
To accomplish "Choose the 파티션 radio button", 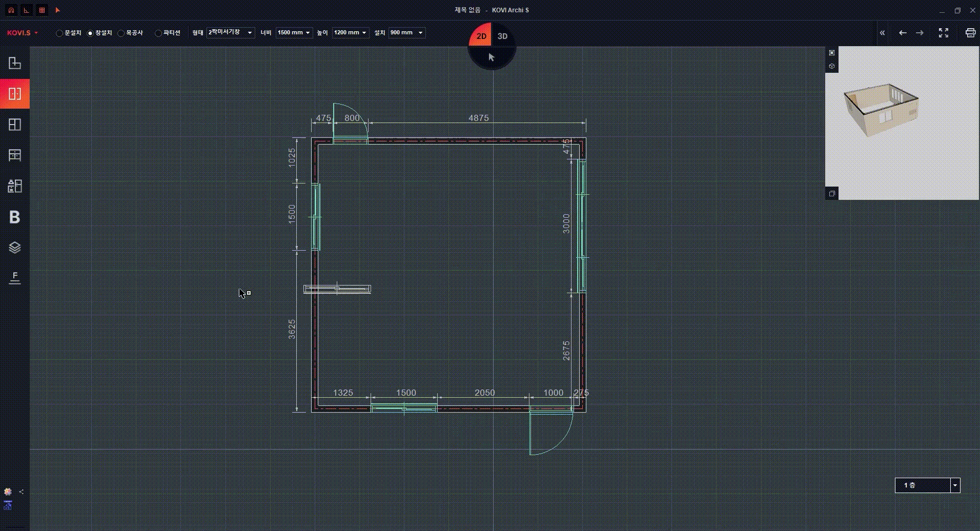I will click(158, 33).
